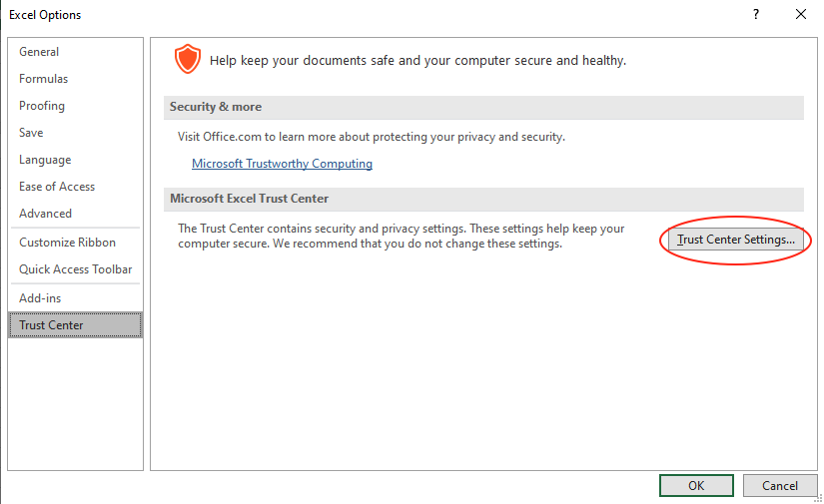Click the Security & more section header
This screenshot has width=824, height=504.
tap(216, 107)
